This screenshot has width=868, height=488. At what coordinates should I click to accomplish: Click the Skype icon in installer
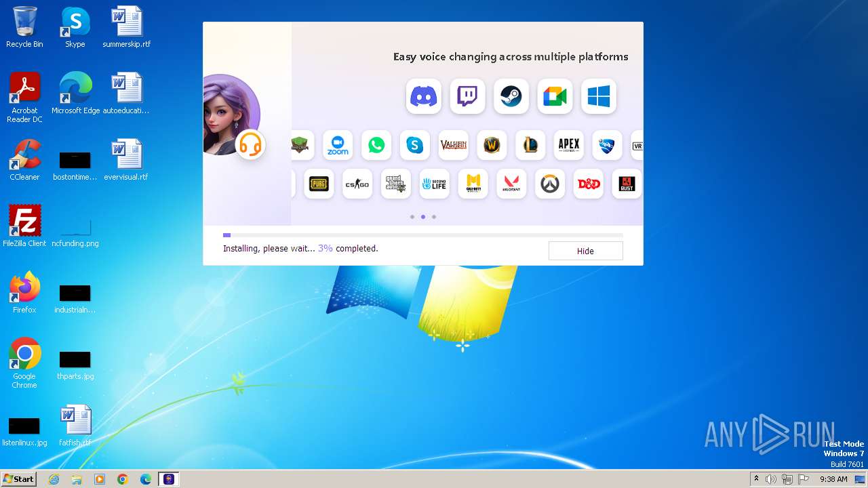pyautogui.click(x=415, y=145)
